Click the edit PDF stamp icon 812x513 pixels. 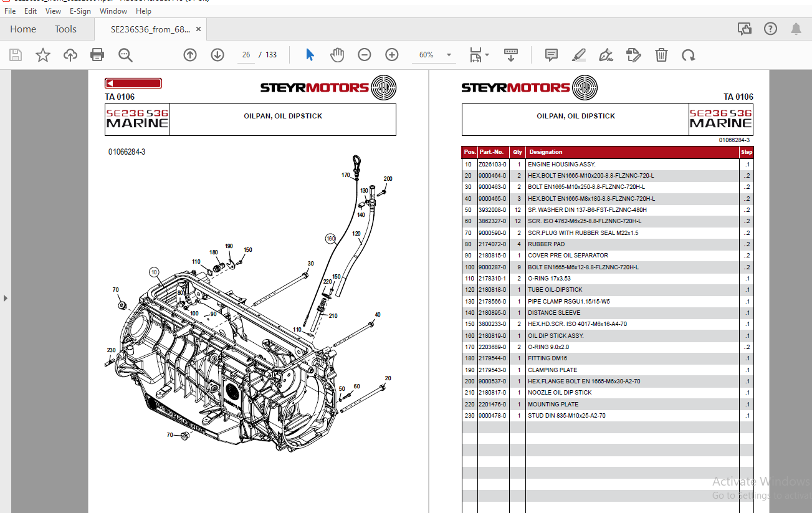(634, 55)
